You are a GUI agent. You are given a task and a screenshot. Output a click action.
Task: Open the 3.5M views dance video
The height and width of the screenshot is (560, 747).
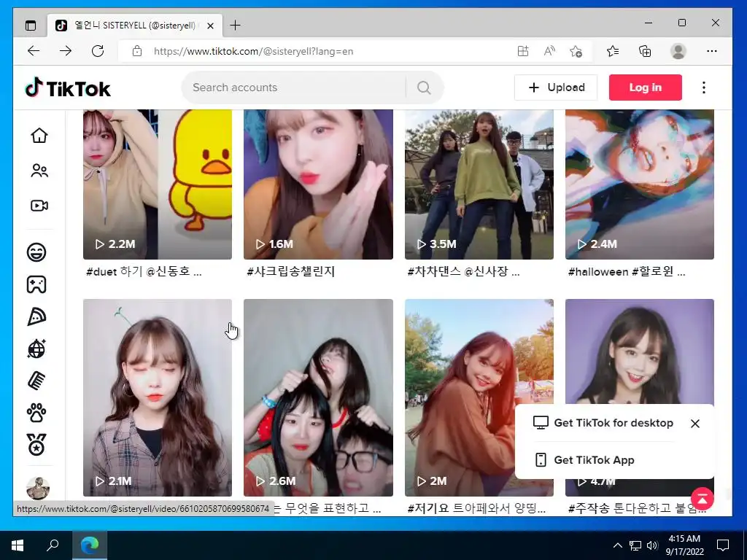(479, 184)
